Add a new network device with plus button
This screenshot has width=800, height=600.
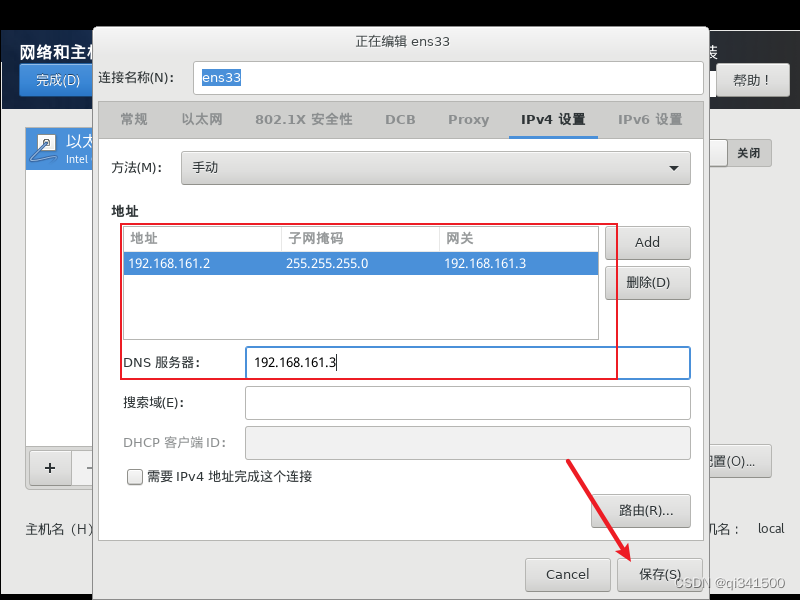[50, 468]
